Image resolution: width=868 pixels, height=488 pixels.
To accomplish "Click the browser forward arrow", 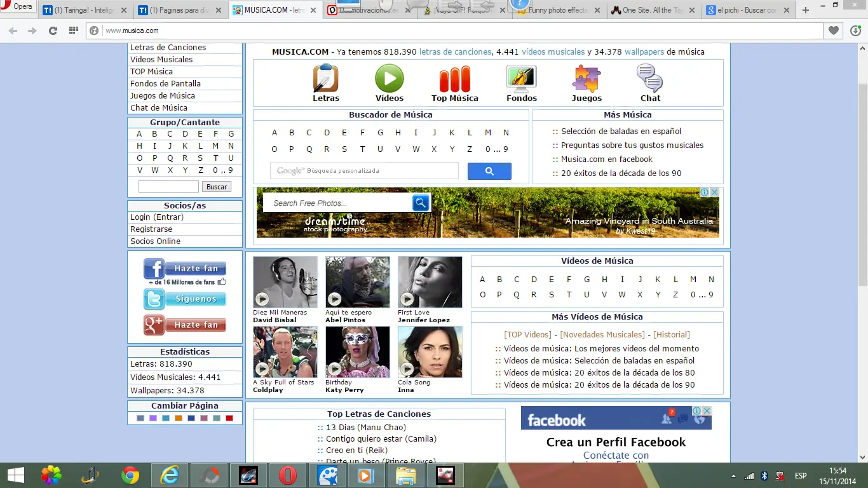I will (x=32, y=30).
